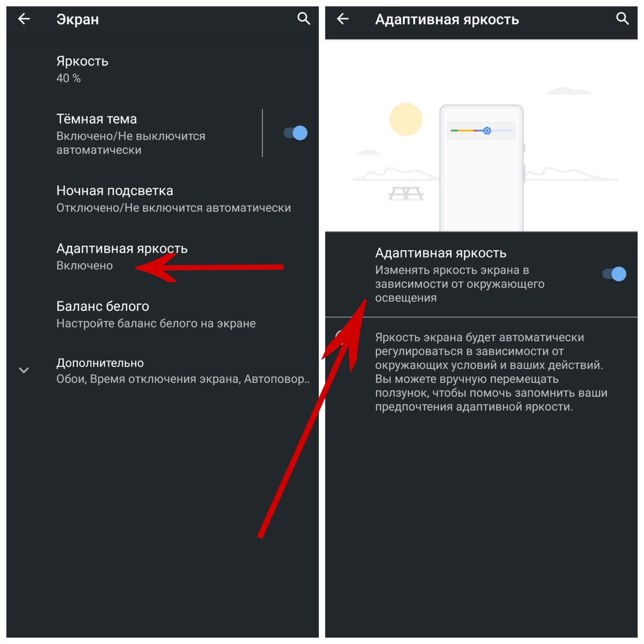
Task: Click the phone illustration image
Action: [481, 168]
